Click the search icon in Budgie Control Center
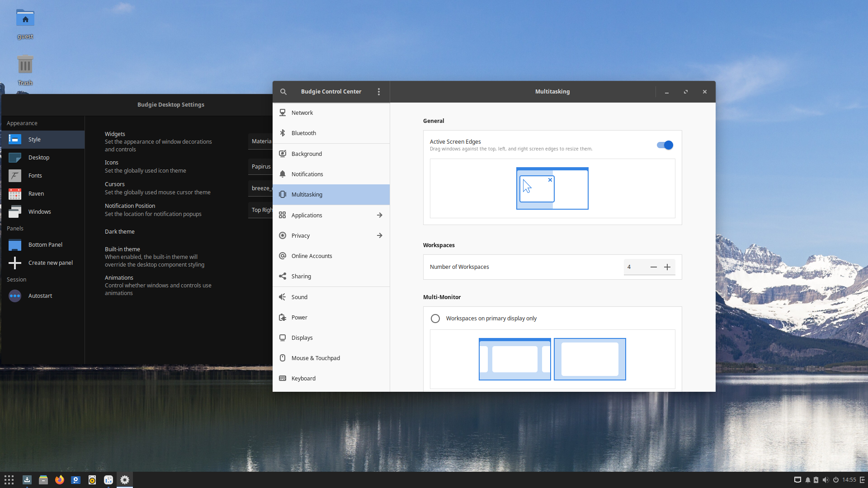This screenshot has height=488, width=868. pyautogui.click(x=283, y=92)
